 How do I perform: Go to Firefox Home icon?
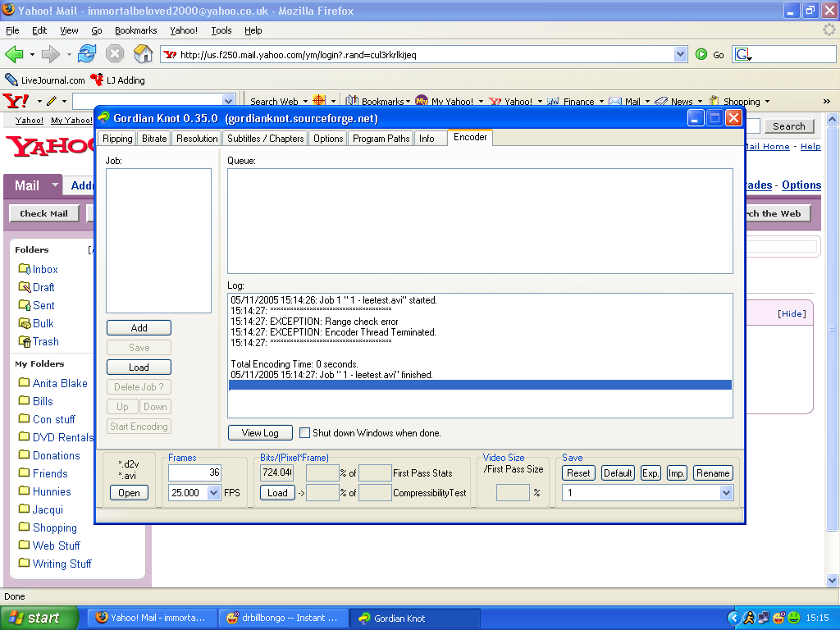point(143,54)
